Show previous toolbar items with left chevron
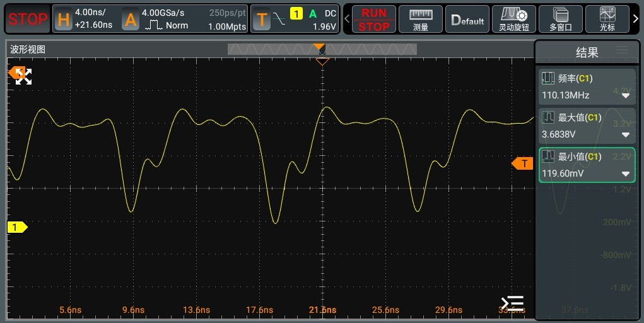Image resolution: width=644 pixels, height=323 pixels. (x=347, y=19)
